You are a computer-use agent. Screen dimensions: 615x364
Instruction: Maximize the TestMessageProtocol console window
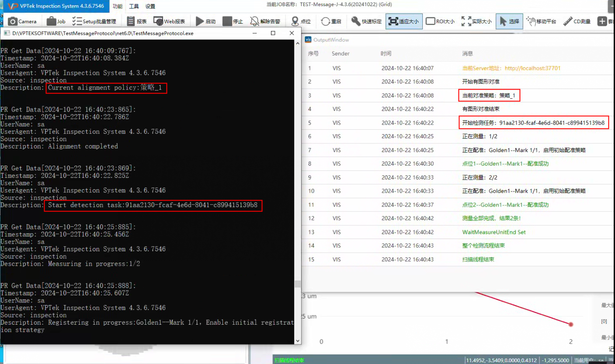(x=273, y=33)
